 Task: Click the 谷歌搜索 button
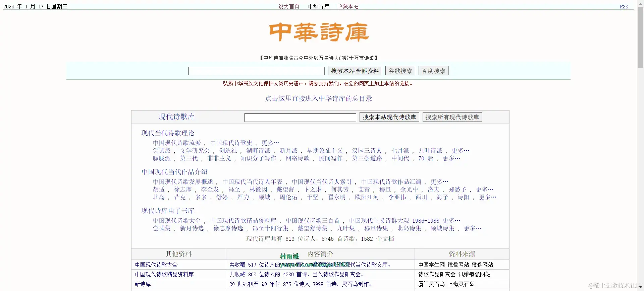click(x=400, y=71)
